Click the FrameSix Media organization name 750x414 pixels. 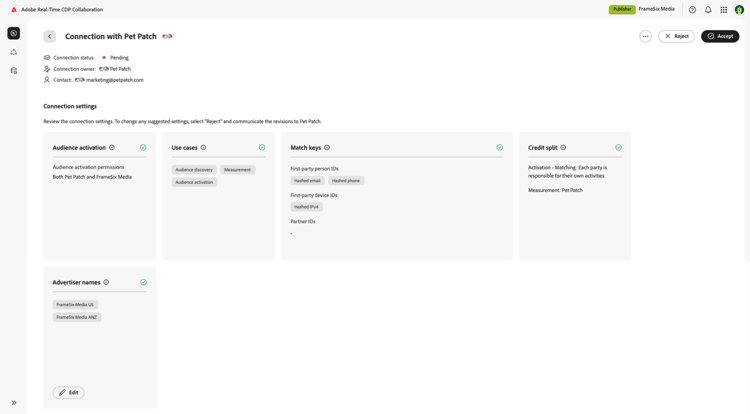(656, 9)
